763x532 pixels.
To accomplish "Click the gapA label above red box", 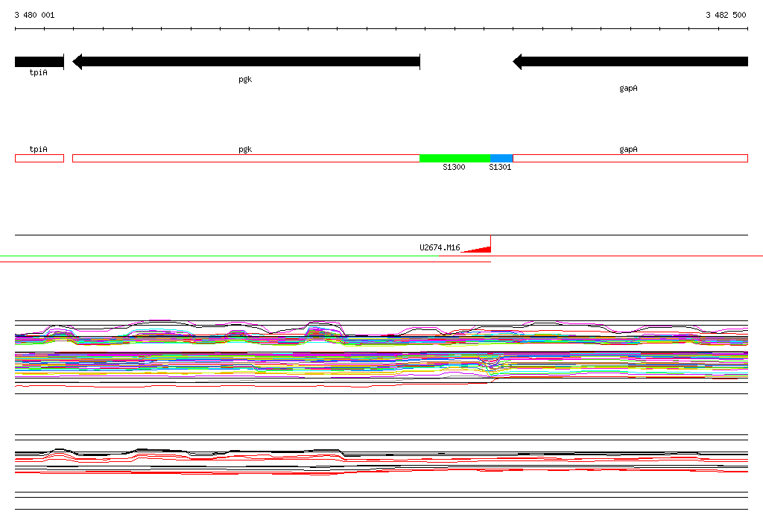I will coord(628,149).
